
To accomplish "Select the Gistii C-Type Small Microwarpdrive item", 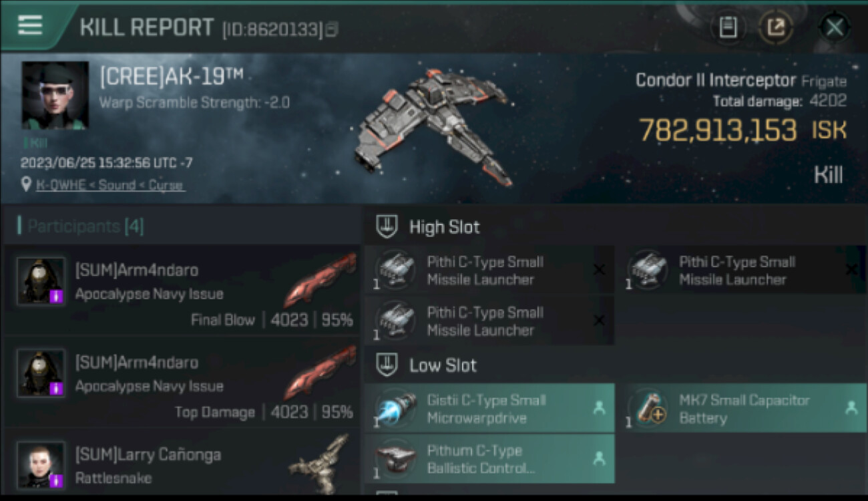I will (x=489, y=408).
